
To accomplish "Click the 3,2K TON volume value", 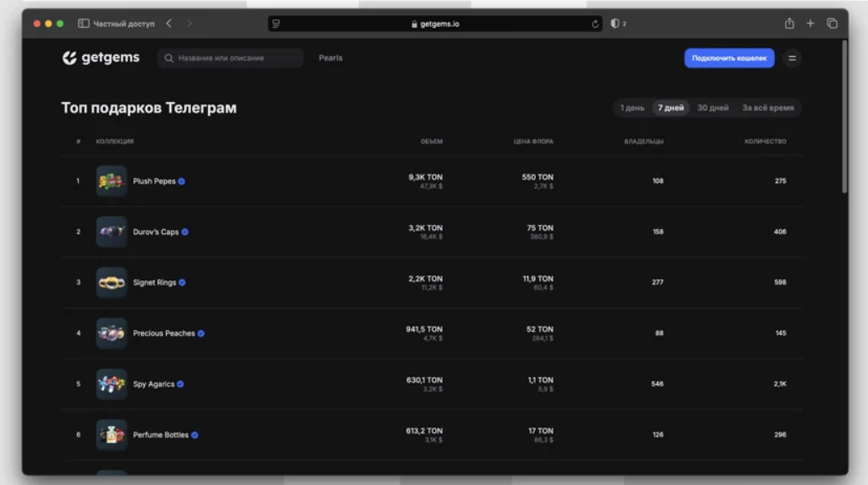I will [425, 228].
